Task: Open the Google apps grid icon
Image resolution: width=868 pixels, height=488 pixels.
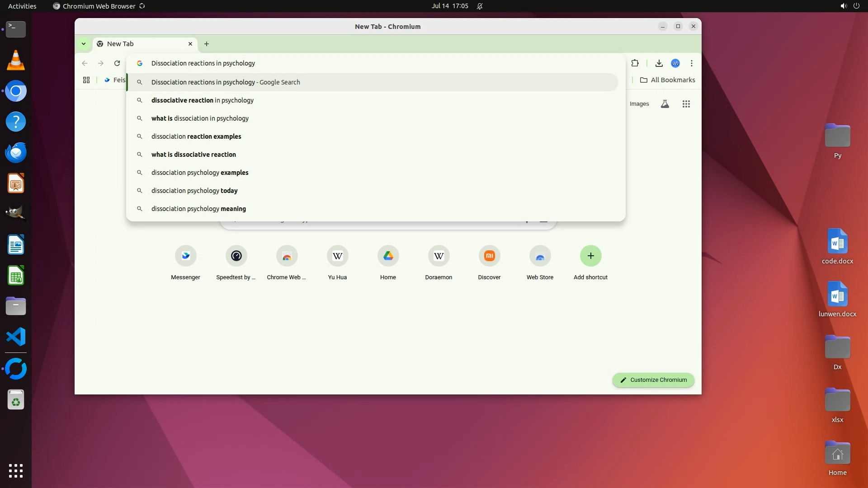Action: tap(686, 104)
